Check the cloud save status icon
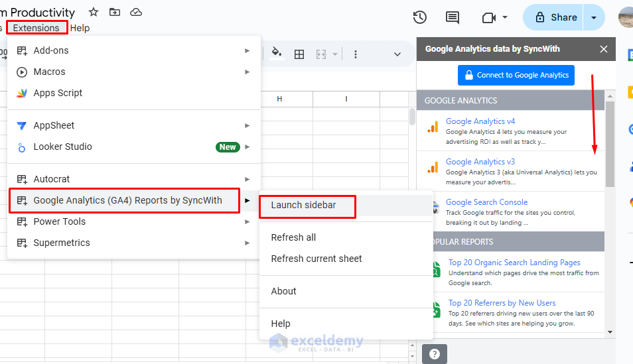This screenshot has width=633, height=364. click(135, 12)
